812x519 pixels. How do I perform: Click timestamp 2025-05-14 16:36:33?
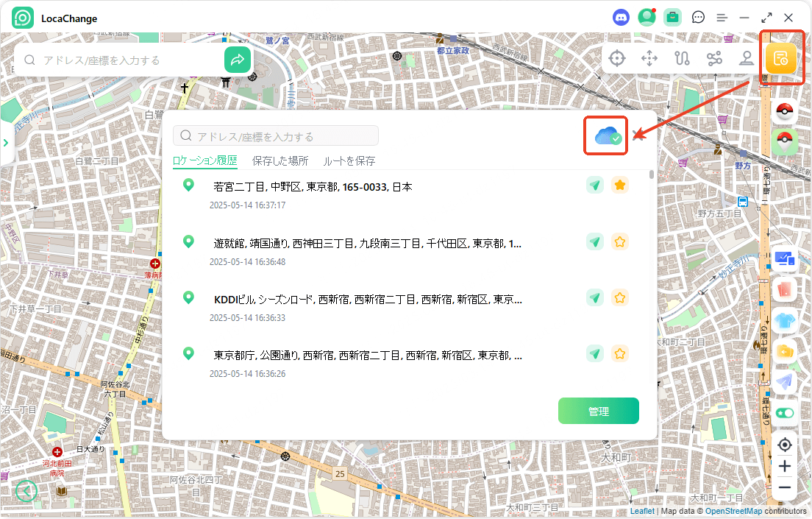(x=248, y=318)
